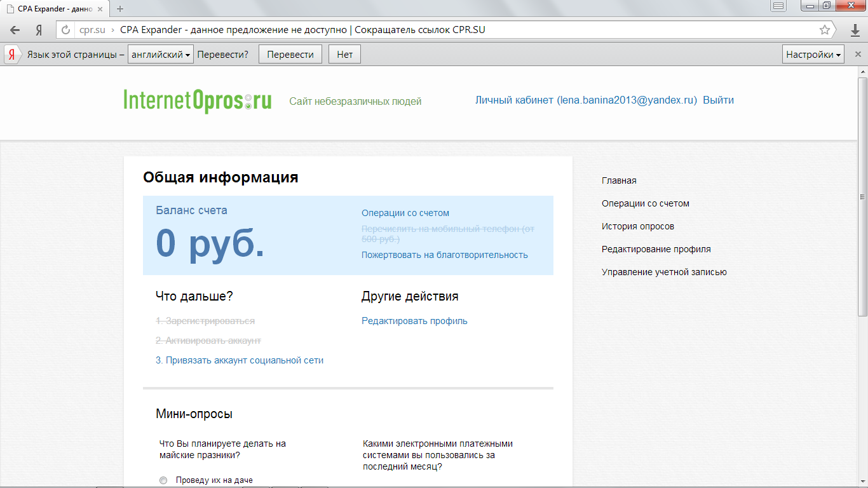Click the page icon on the CPA Expander tab
Image resolution: width=868 pixels, height=488 pixels.
coord(10,9)
